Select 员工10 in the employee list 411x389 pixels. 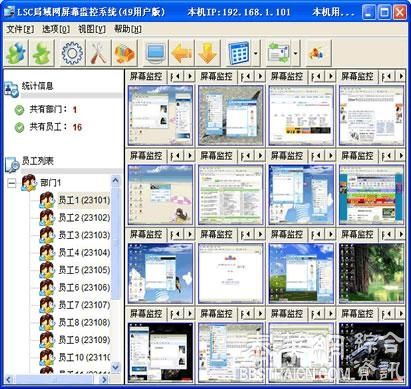pos(84,357)
